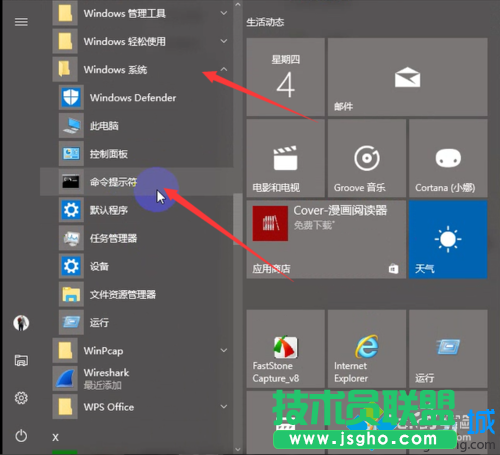Open the Cortana (小娜) tile
The width and height of the screenshot is (500, 455).
tap(448, 158)
